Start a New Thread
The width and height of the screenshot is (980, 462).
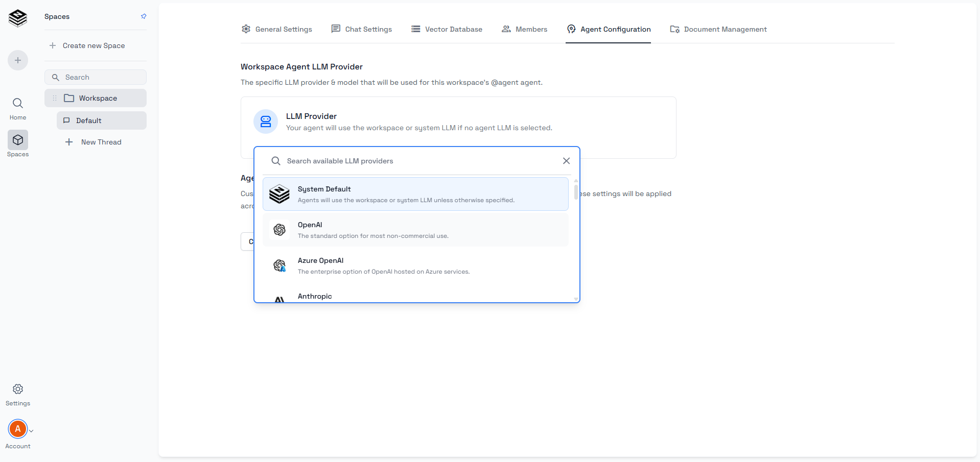101,142
